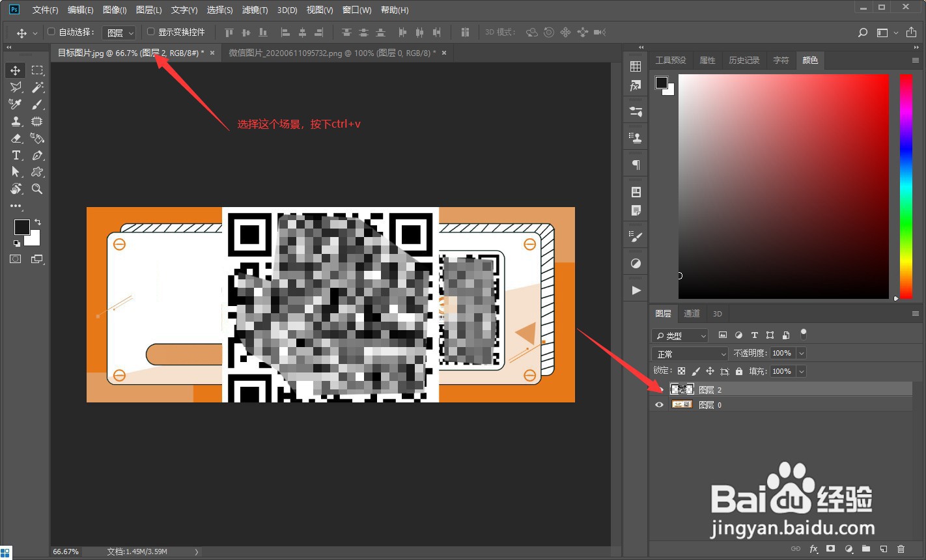Select the Pen tool
926x560 pixels.
(37, 155)
